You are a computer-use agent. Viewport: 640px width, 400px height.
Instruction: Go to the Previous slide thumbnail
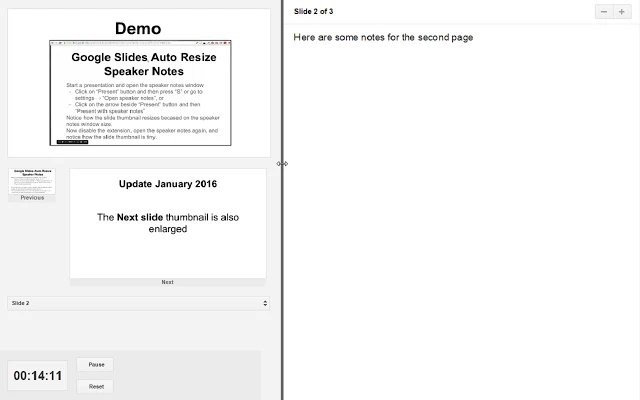pos(32,181)
